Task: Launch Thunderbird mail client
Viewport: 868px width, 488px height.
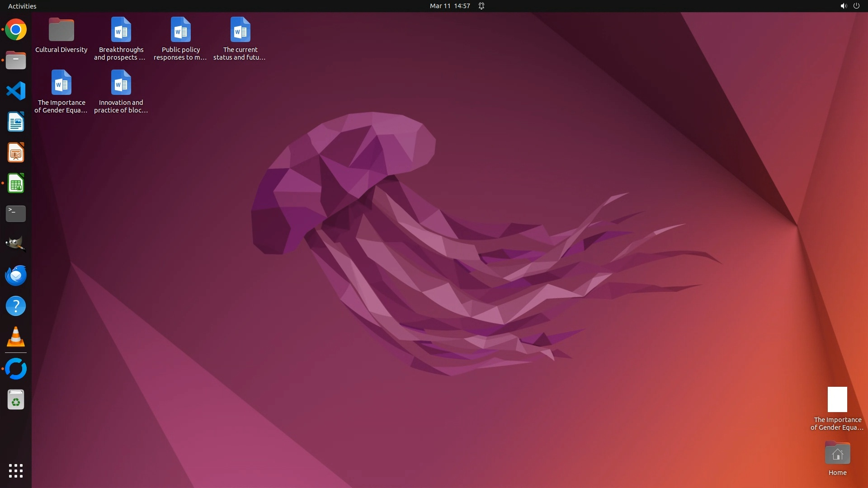Action: (x=16, y=275)
